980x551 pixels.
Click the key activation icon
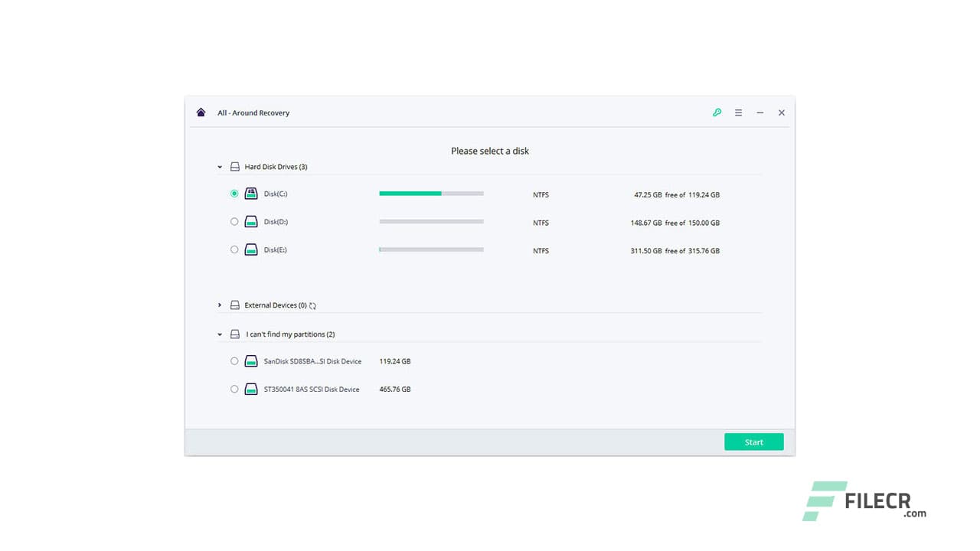tap(717, 112)
